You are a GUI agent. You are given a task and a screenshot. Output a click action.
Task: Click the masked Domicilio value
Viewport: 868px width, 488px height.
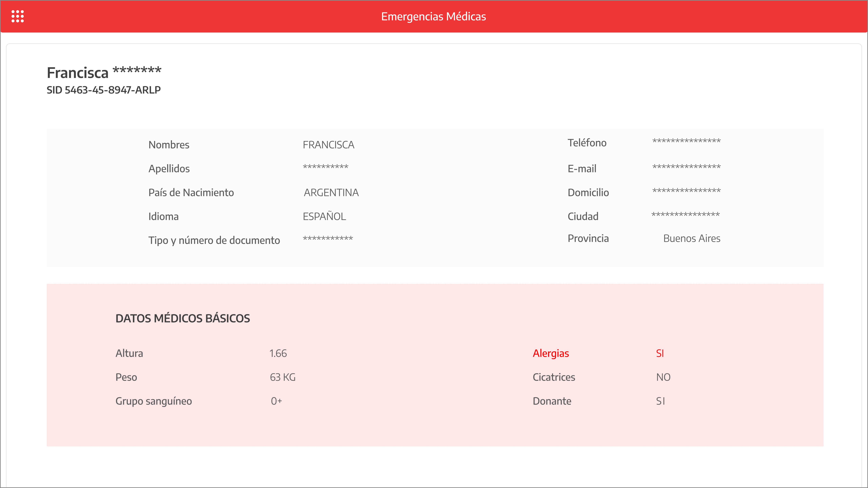point(686,191)
